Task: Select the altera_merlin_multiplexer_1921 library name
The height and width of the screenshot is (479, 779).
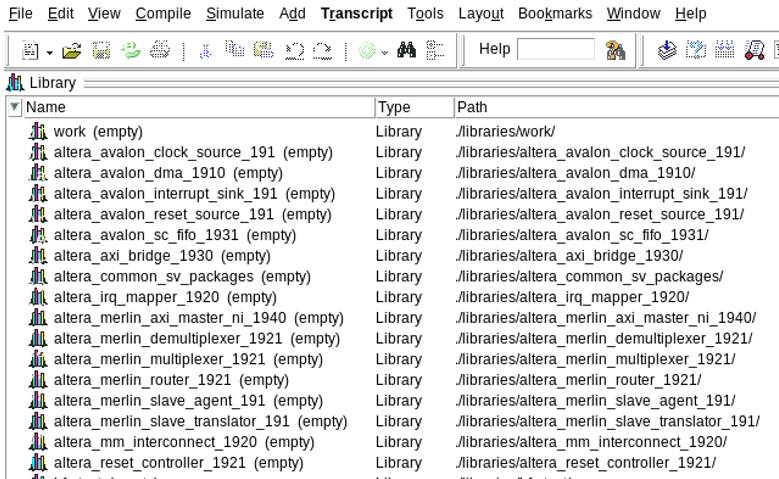Action: (x=159, y=359)
